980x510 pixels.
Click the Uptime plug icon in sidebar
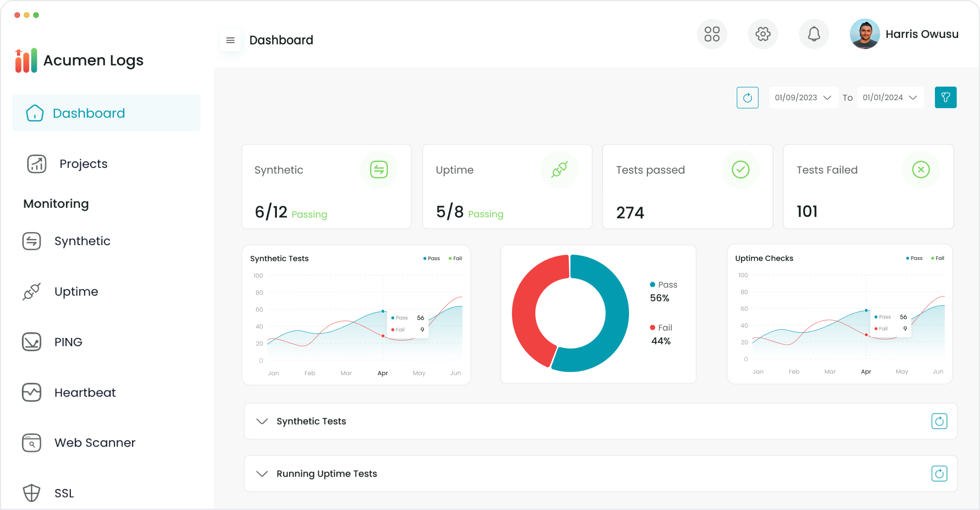(x=31, y=291)
